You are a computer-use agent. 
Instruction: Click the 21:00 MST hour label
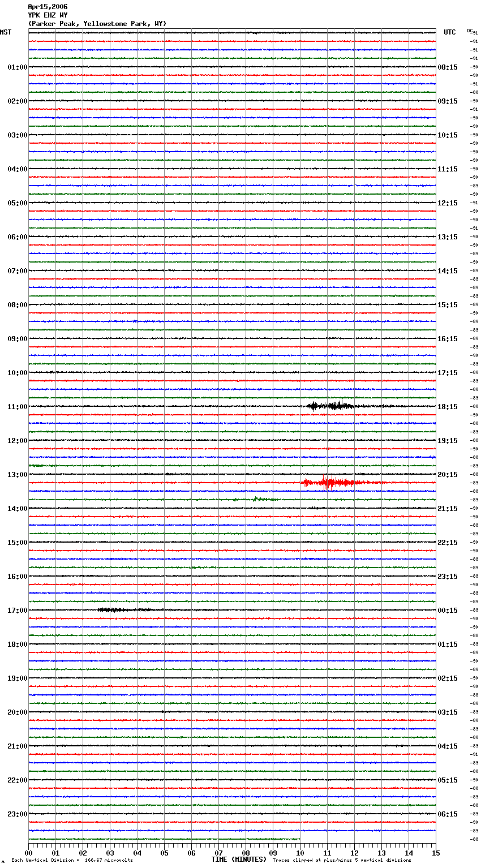point(17,746)
